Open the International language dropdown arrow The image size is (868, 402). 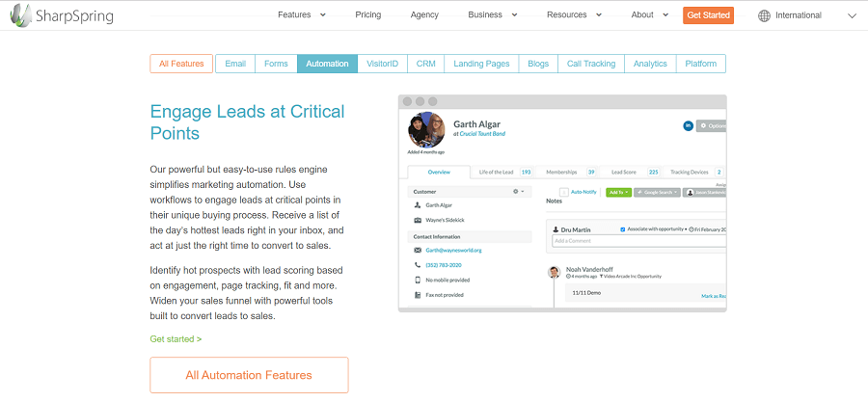click(852, 15)
